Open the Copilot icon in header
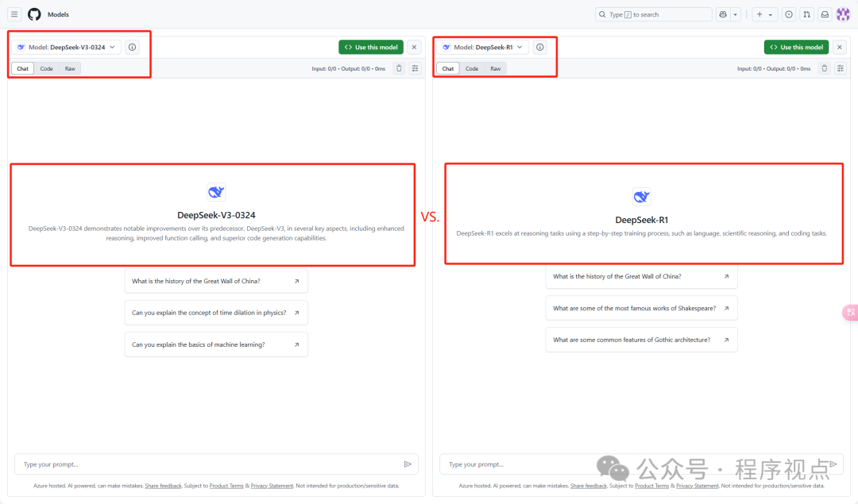This screenshot has width=858, height=504. click(723, 15)
